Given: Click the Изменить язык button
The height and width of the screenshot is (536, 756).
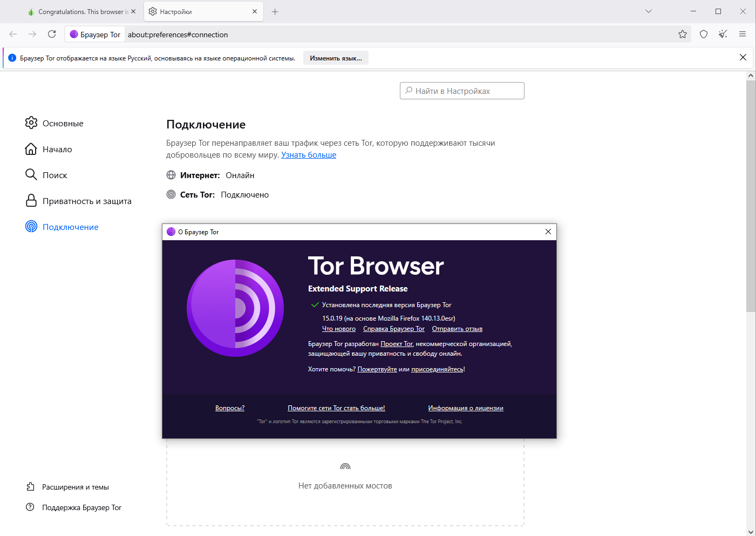Looking at the screenshot, I should [x=336, y=58].
